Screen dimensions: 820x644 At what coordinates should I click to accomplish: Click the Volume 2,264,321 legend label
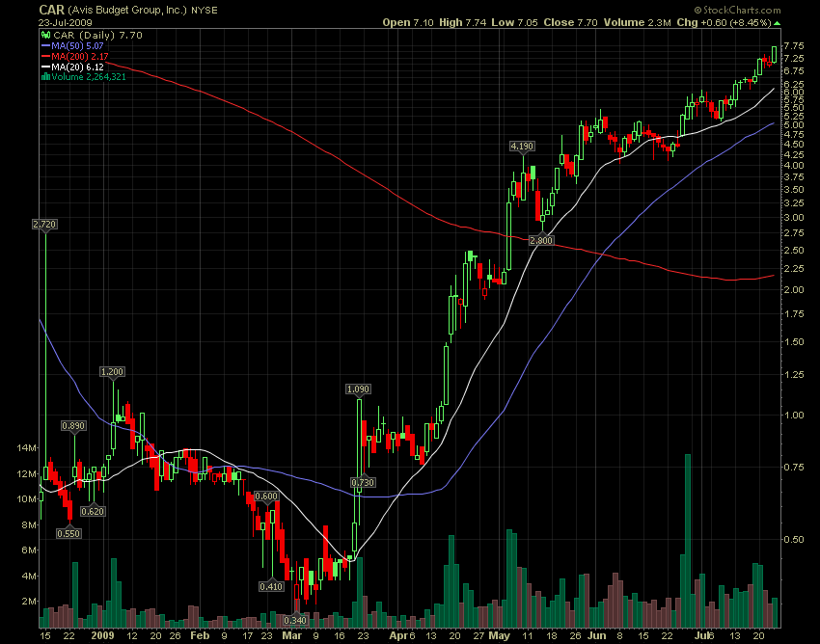89,77
